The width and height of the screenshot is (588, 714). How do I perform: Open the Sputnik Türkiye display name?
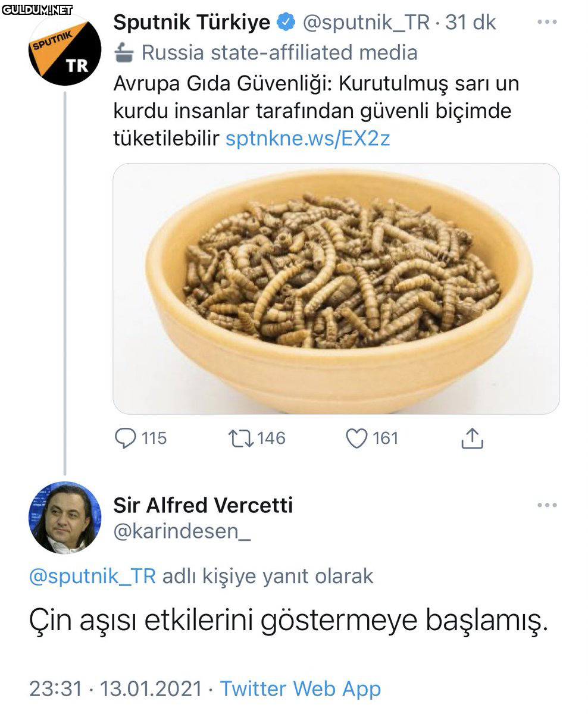(192, 23)
